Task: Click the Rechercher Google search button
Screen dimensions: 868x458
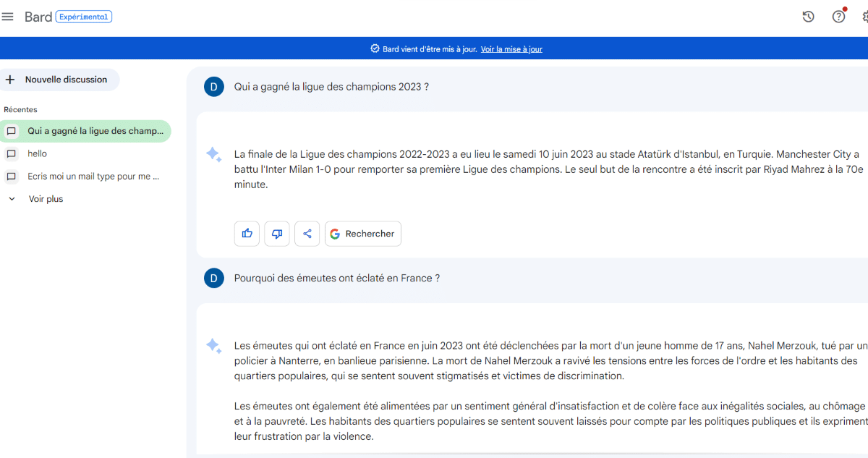Action: [x=363, y=234]
